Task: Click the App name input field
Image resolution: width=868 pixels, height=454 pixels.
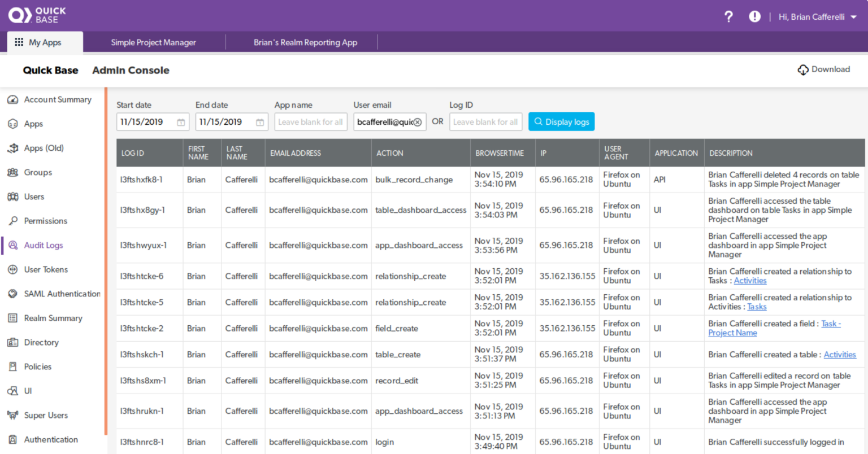Action: tap(310, 121)
